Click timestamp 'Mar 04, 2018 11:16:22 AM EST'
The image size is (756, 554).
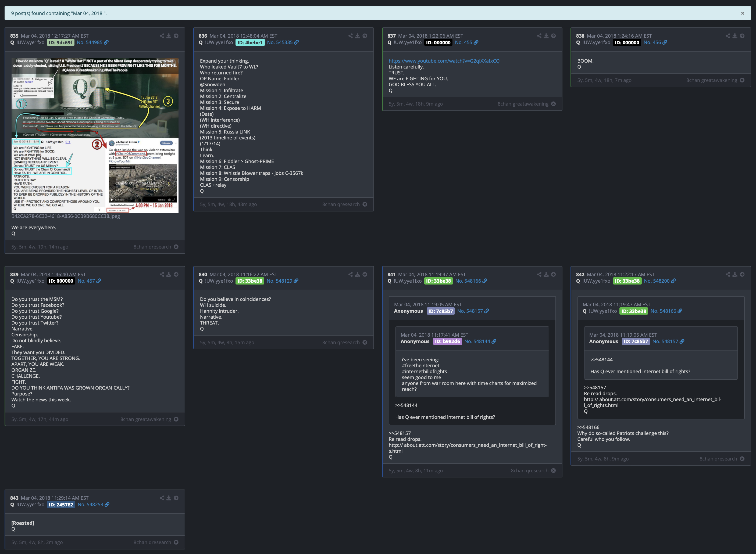tap(243, 274)
